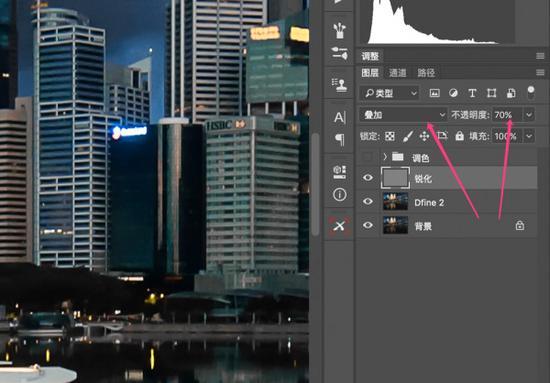
Task: Click the 不透明度 label
Action: pyautogui.click(x=470, y=115)
